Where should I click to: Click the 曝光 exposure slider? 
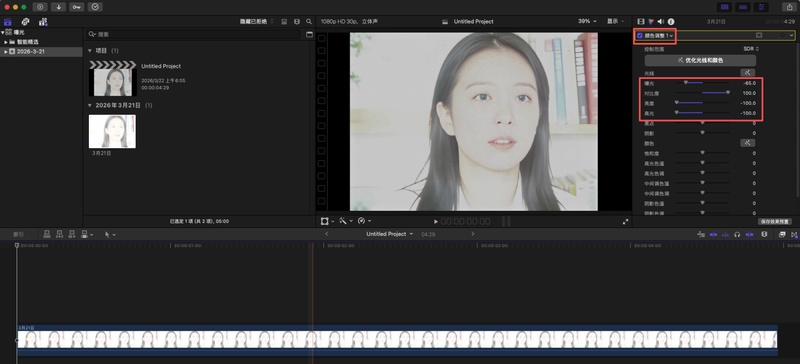point(702,83)
